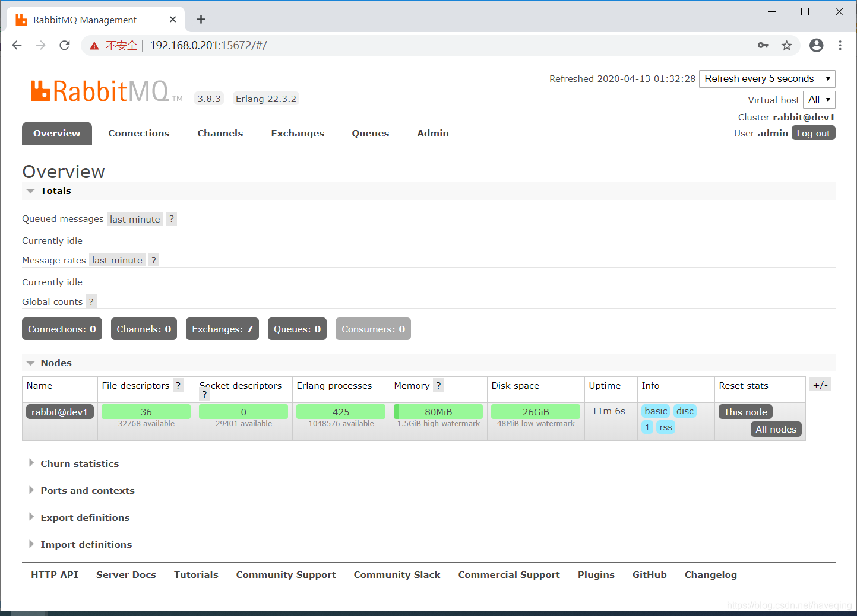Open the refresh interval dropdown
This screenshot has height=616, width=857.
767,79
